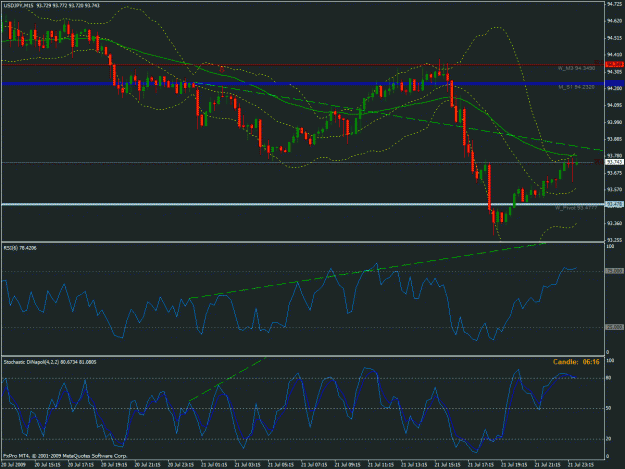Click the Candle: 06:16 countdown text
The width and height of the screenshot is (625, 469).
click(x=576, y=362)
